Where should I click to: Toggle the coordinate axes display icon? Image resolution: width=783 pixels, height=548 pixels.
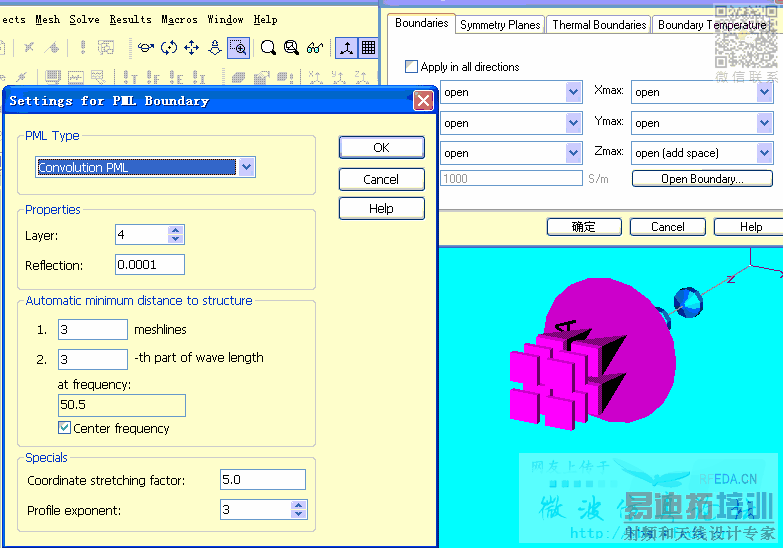click(346, 48)
